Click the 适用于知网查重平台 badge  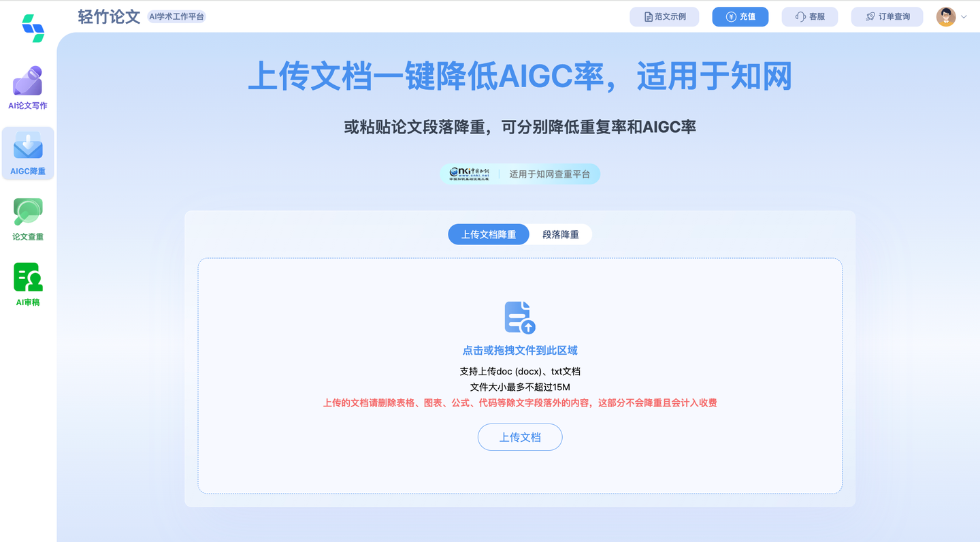551,174
